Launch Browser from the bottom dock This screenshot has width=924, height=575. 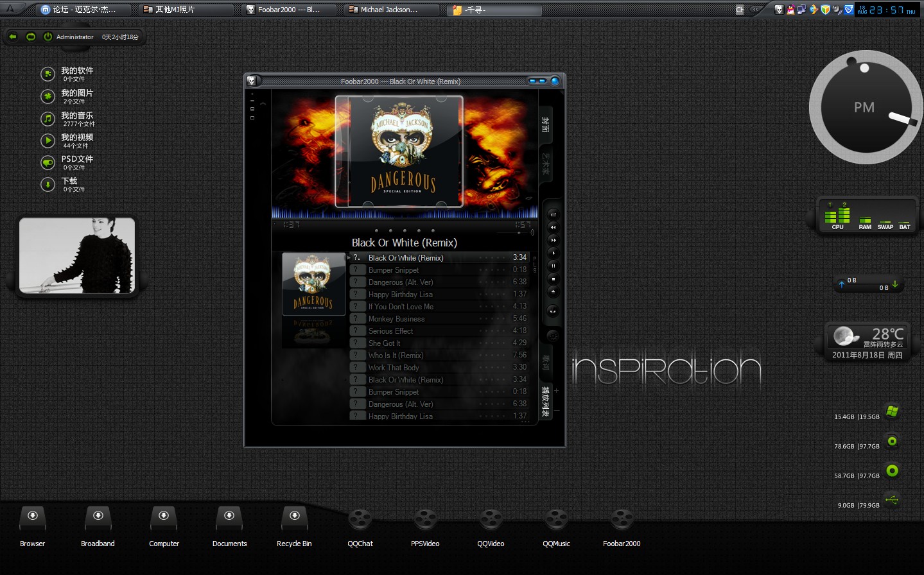click(x=33, y=526)
